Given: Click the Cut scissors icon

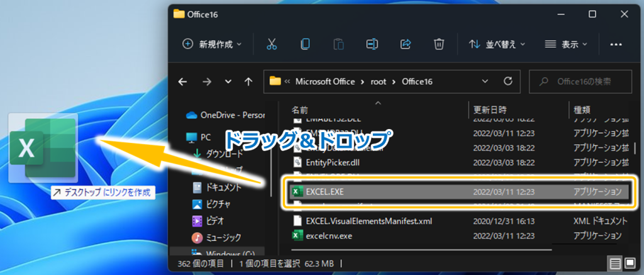Looking at the screenshot, I should pyautogui.click(x=272, y=44).
